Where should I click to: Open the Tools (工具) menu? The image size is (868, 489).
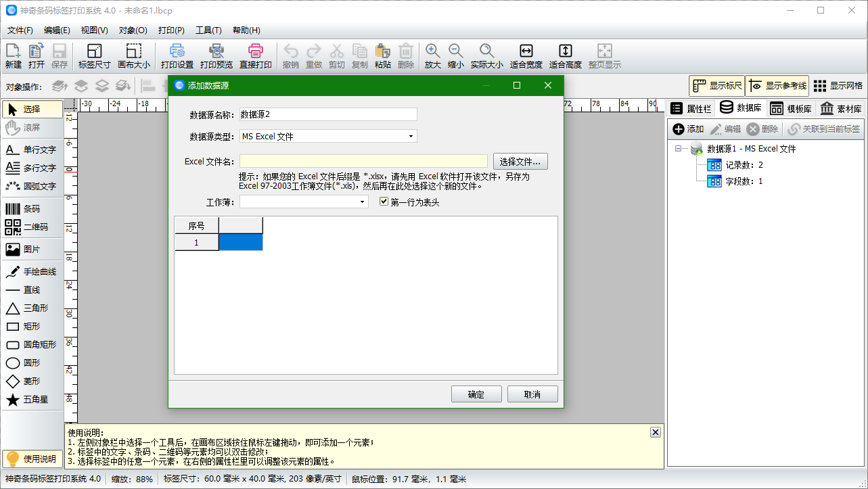coord(208,30)
